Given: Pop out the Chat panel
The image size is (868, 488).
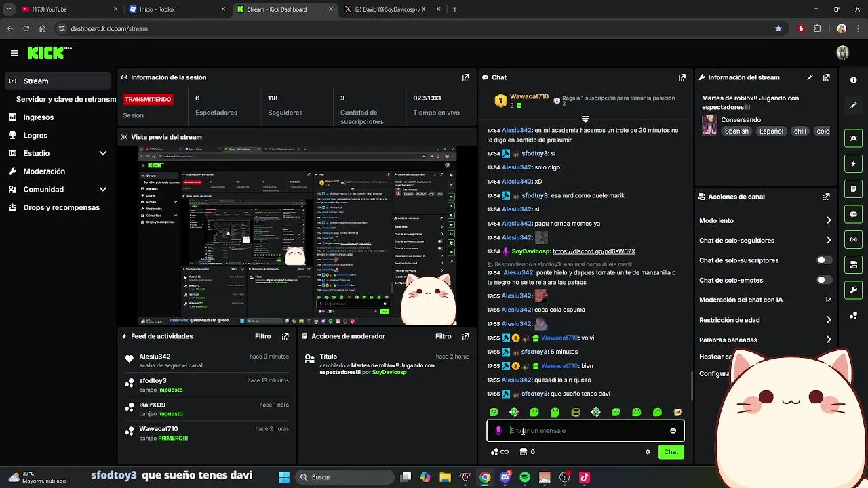Looking at the screenshot, I should tap(682, 77).
